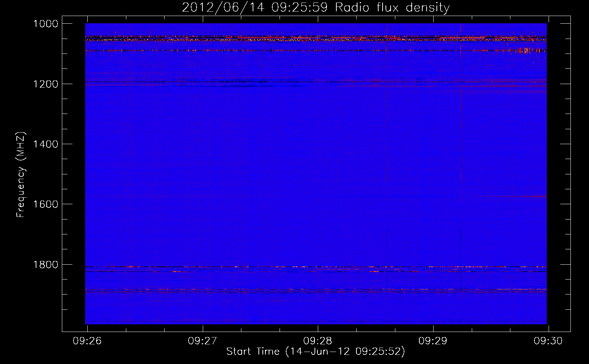The image size is (589, 364).
Task: Click the y-axis label "Frequency (MHZ)"
Action: pos(21,175)
